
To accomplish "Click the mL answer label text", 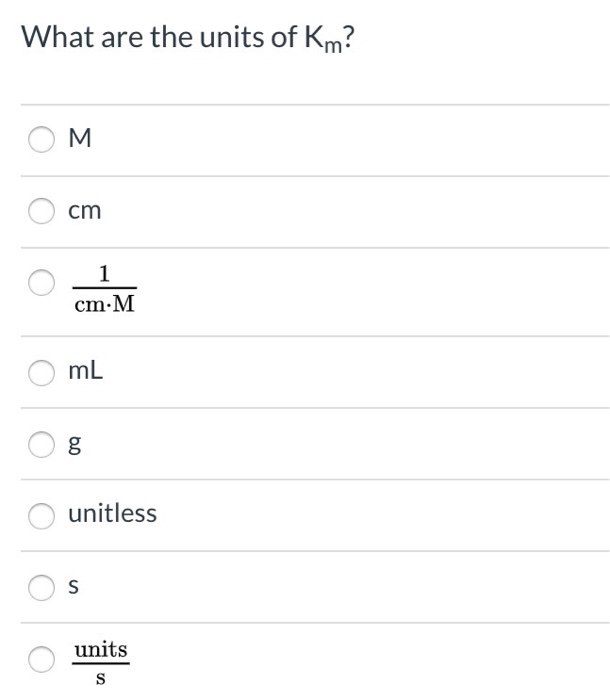I will (x=86, y=371).
